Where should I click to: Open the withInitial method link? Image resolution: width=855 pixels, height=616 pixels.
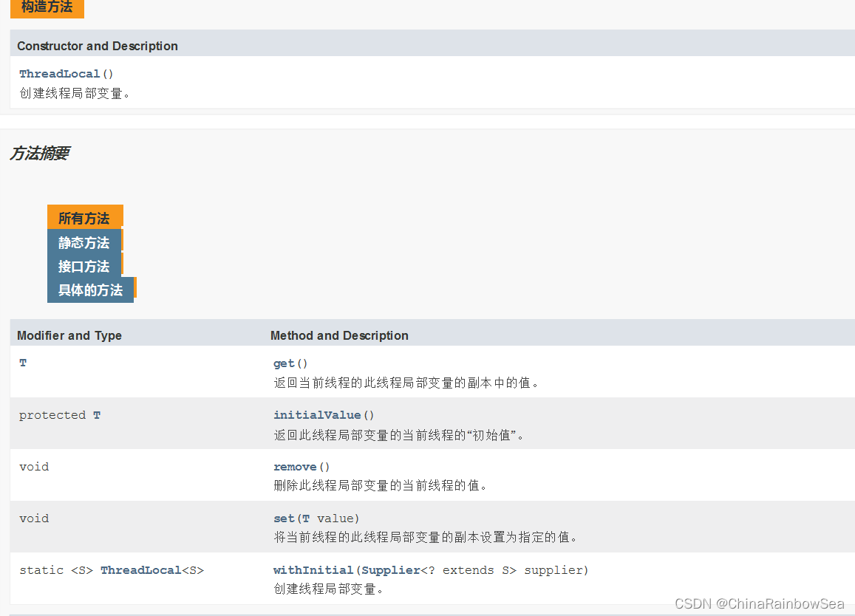[x=313, y=570]
